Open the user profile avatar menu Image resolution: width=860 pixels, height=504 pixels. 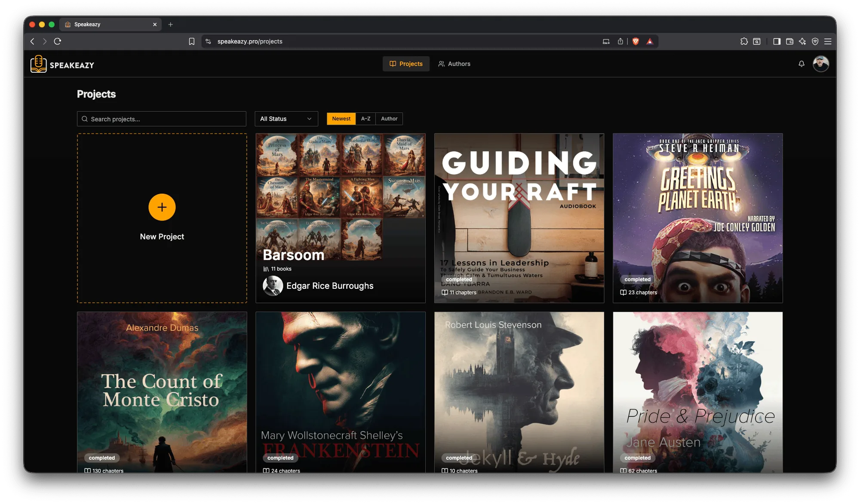tap(820, 64)
